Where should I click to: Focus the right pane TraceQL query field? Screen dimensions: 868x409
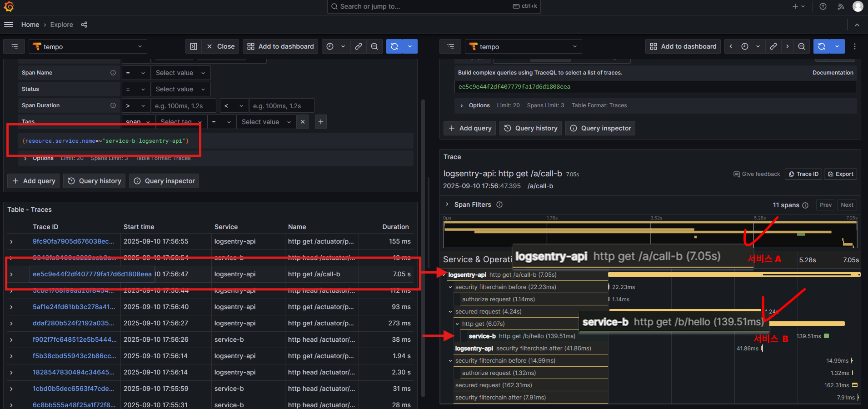[655, 87]
